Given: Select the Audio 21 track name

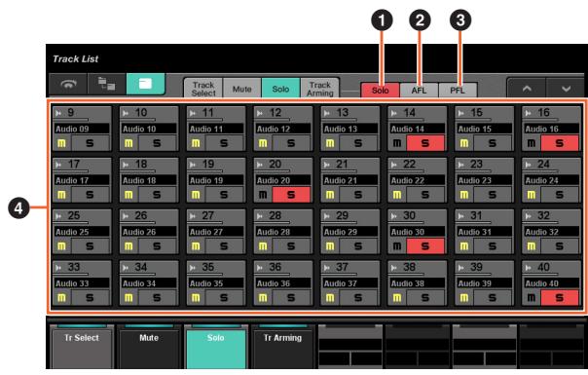Looking at the screenshot, I should (350, 180).
